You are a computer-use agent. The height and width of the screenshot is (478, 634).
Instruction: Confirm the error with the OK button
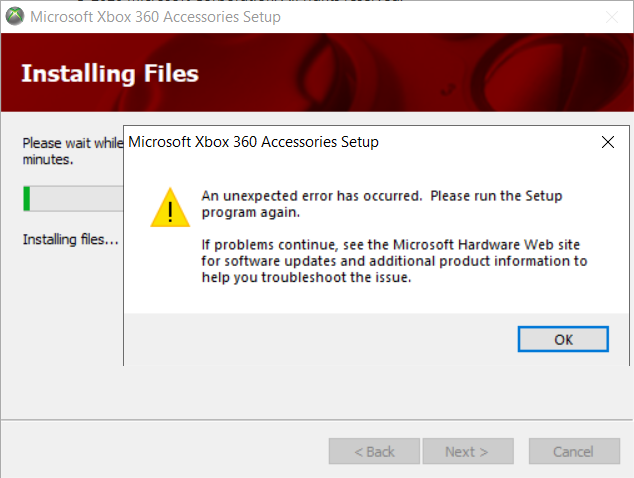click(x=563, y=339)
